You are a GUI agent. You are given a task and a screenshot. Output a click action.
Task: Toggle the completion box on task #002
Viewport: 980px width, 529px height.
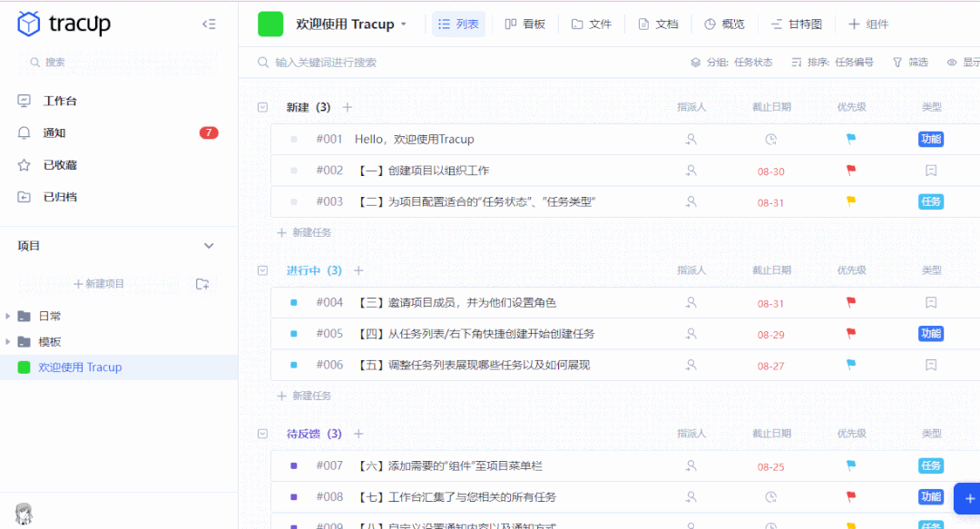point(292,171)
